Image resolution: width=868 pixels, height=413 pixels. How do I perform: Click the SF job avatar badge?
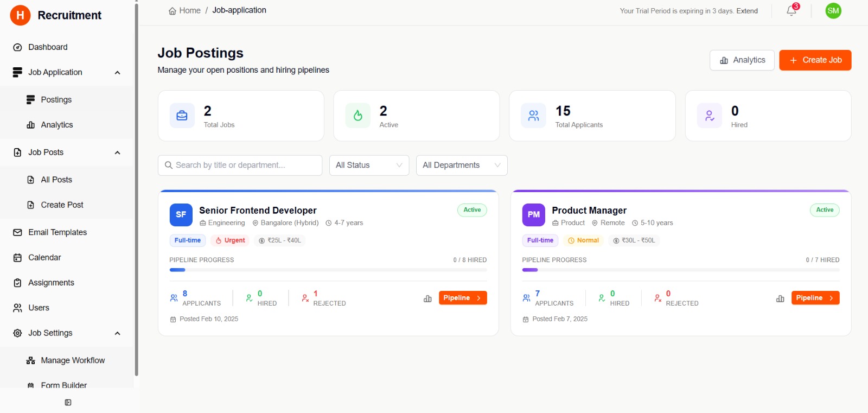(181, 215)
